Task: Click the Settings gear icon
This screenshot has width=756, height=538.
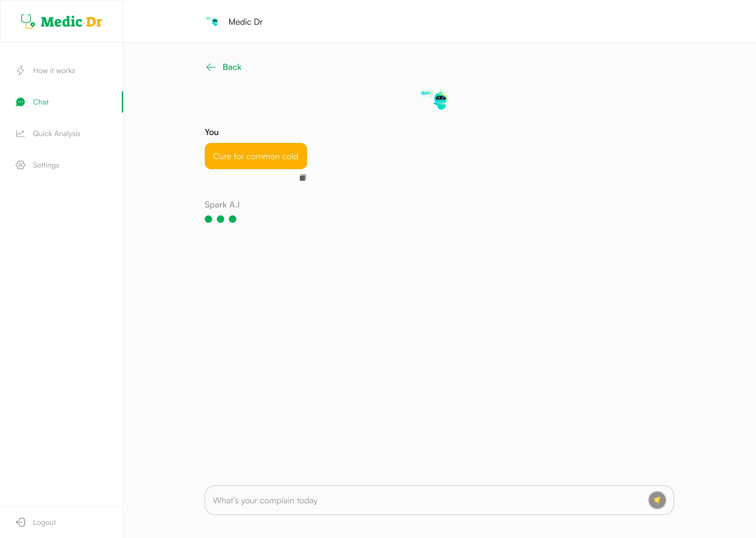Action: tap(20, 165)
